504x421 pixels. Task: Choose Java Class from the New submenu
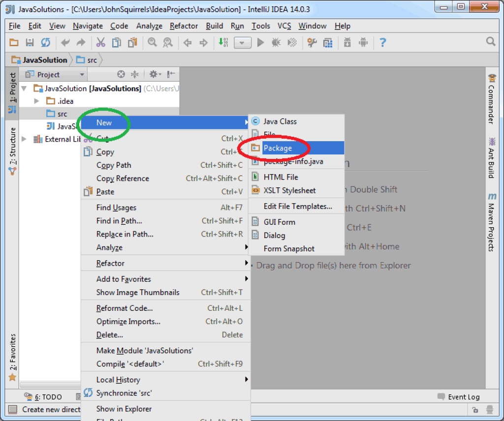point(280,121)
